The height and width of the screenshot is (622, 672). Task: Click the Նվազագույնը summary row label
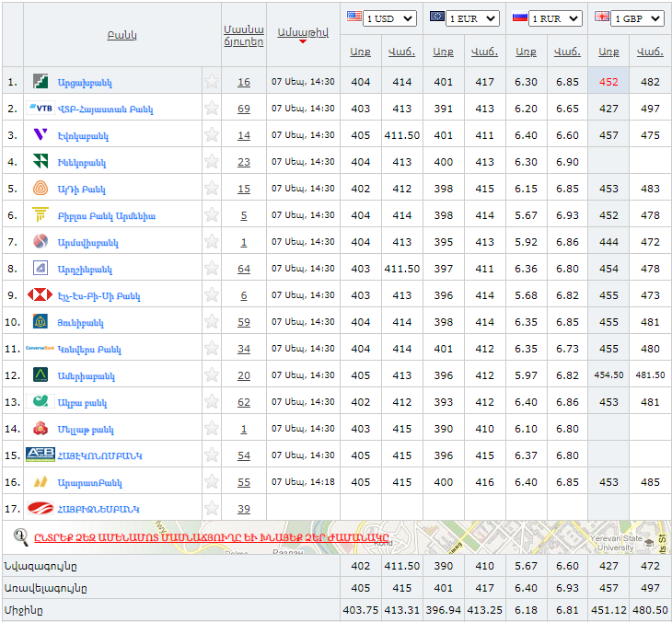(41, 566)
